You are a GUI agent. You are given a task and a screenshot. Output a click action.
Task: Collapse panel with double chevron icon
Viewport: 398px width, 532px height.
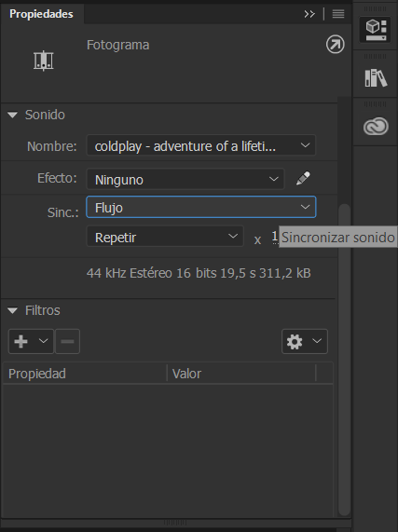309,14
